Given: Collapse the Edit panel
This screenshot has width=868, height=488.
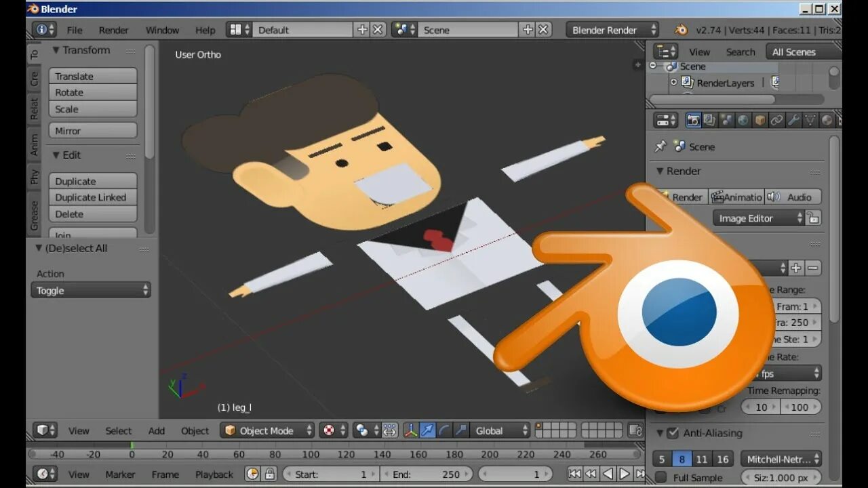Looking at the screenshot, I should pyautogui.click(x=56, y=155).
